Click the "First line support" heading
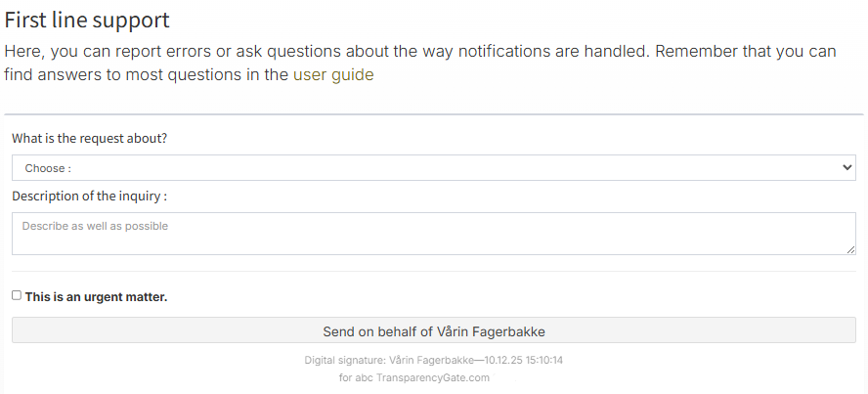The image size is (868, 394). pos(87,20)
